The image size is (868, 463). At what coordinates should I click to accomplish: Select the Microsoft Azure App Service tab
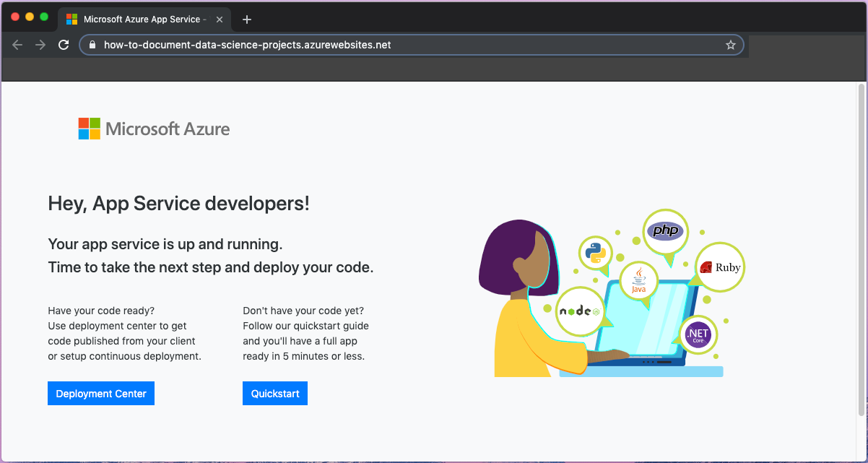pos(141,20)
